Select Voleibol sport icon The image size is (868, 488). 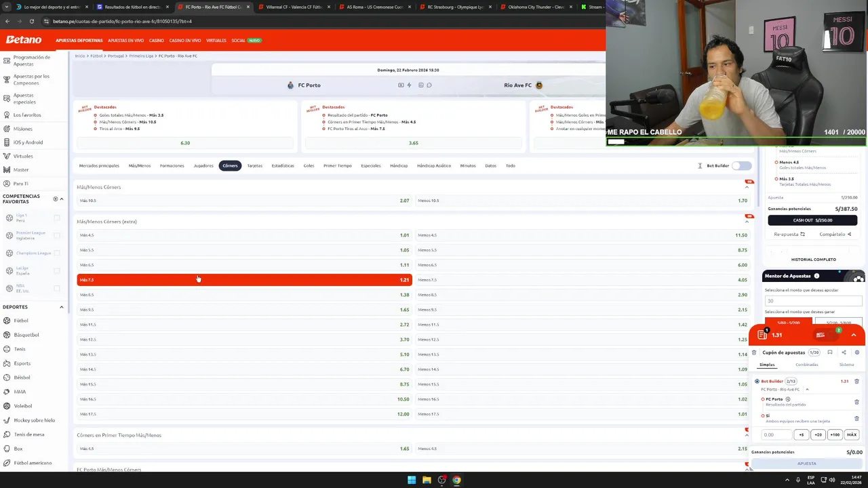click(7, 406)
